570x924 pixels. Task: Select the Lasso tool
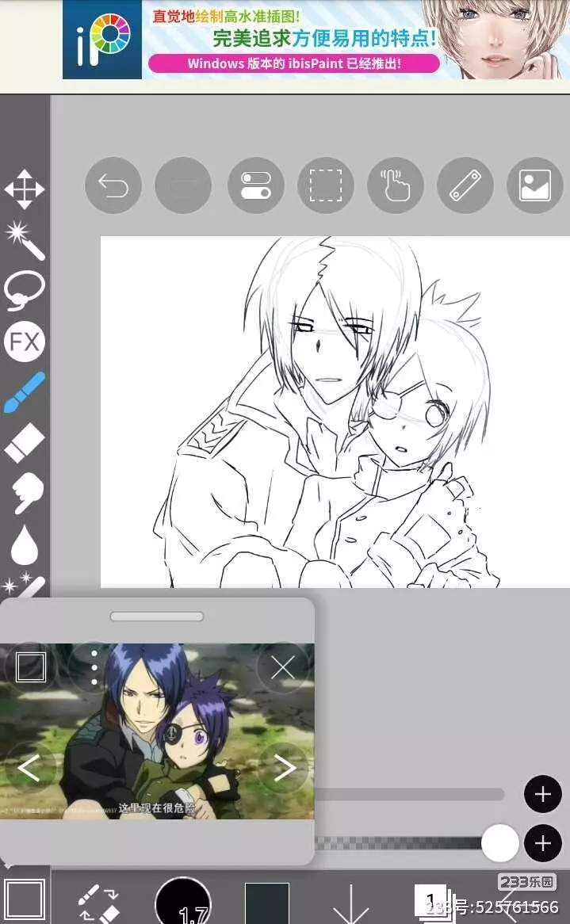(25, 291)
